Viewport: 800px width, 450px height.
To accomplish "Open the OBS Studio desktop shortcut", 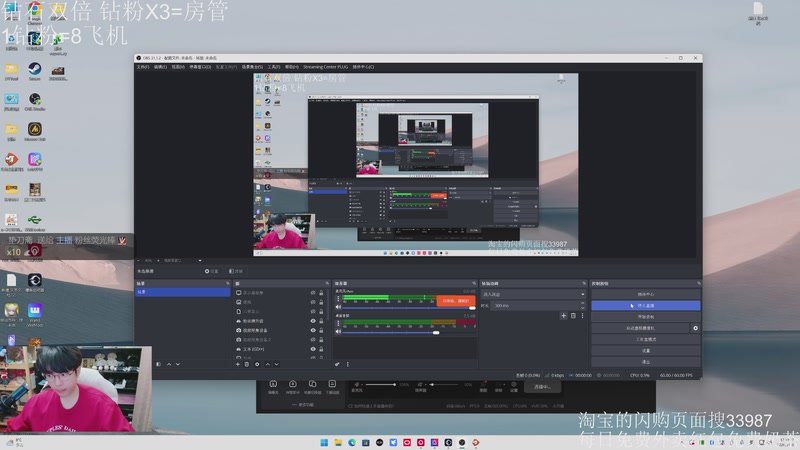I will point(35,102).
